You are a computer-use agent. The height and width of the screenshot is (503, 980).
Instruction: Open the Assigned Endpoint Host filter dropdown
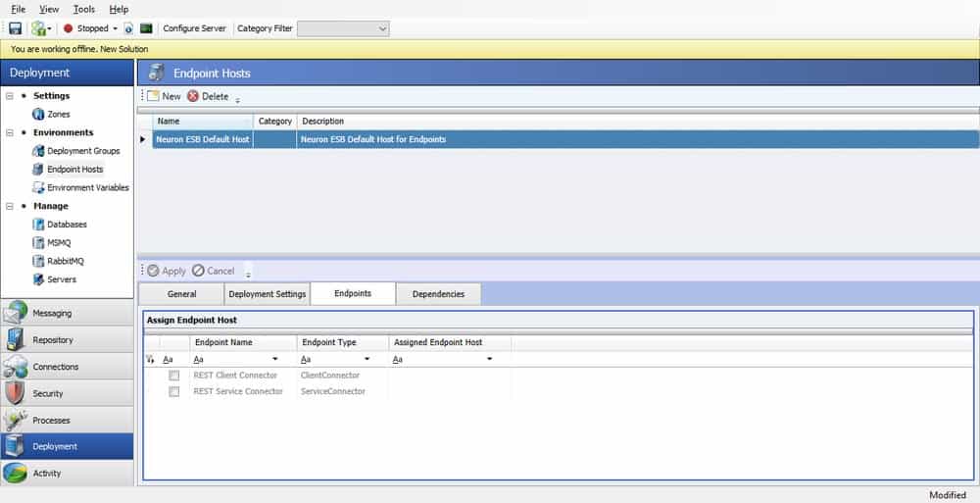coord(489,359)
